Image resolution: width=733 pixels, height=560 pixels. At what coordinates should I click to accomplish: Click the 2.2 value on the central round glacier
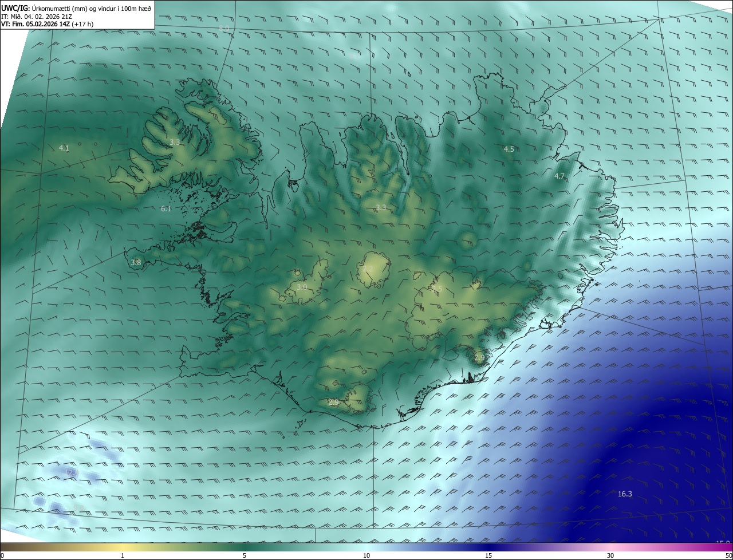point(368,268)
